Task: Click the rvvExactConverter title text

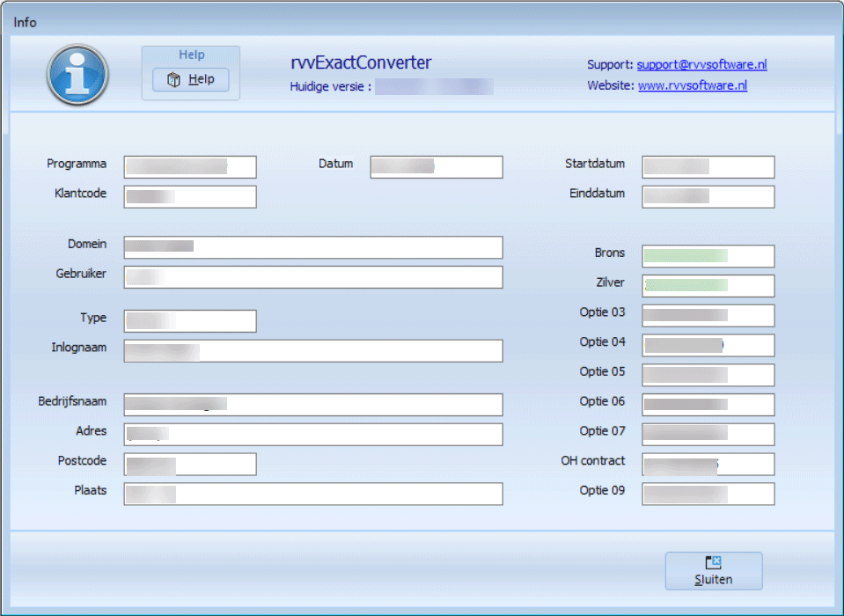Action: tap(361, 63)
